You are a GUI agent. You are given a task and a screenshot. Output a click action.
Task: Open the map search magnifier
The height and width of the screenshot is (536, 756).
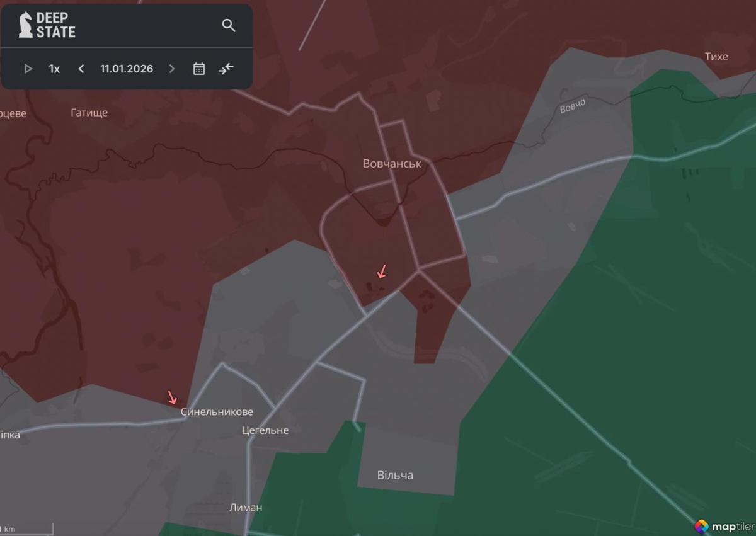click(229, 25)
